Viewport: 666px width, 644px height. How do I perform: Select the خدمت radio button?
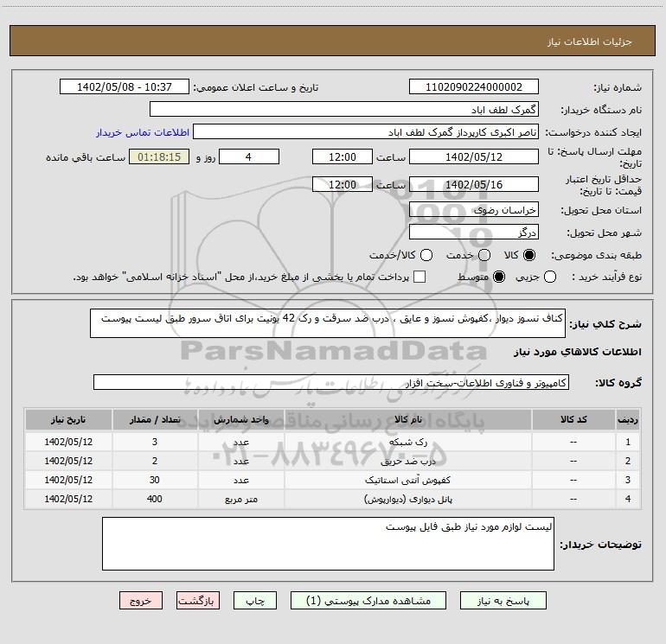(x=484, y=255)
